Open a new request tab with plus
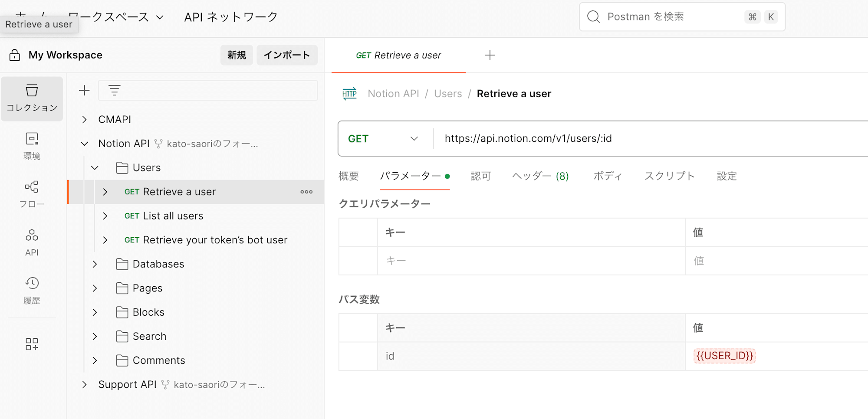The image size is (868, 419). click(x=490, y=55)
